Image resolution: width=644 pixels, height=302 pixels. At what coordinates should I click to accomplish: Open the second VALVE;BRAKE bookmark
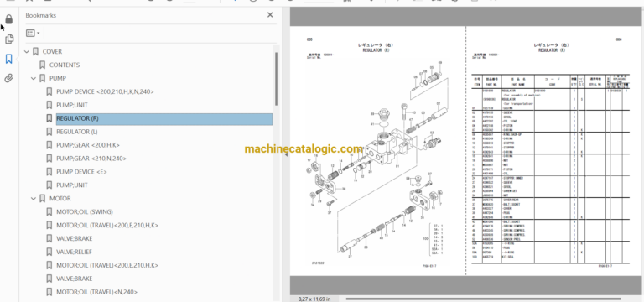[x=75, y=279]
